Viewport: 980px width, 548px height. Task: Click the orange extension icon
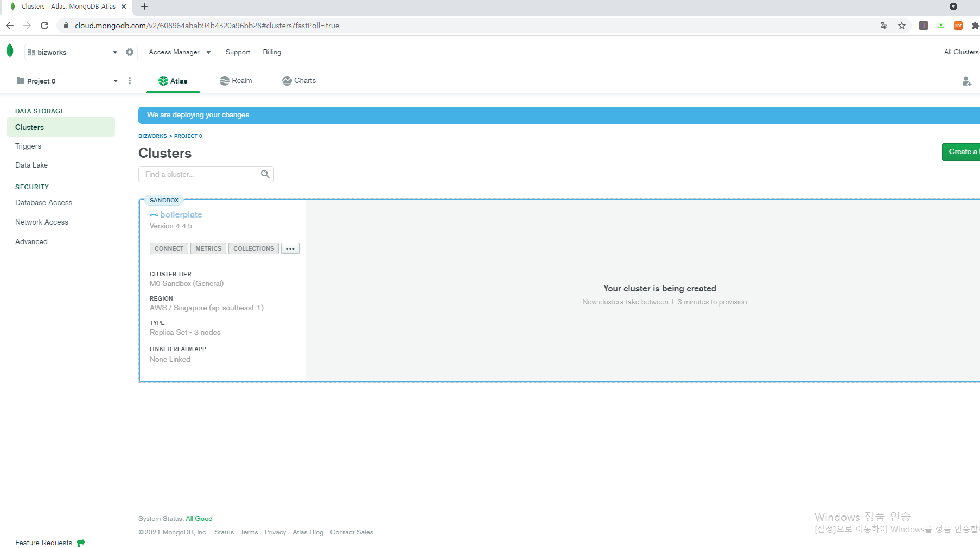958,26
